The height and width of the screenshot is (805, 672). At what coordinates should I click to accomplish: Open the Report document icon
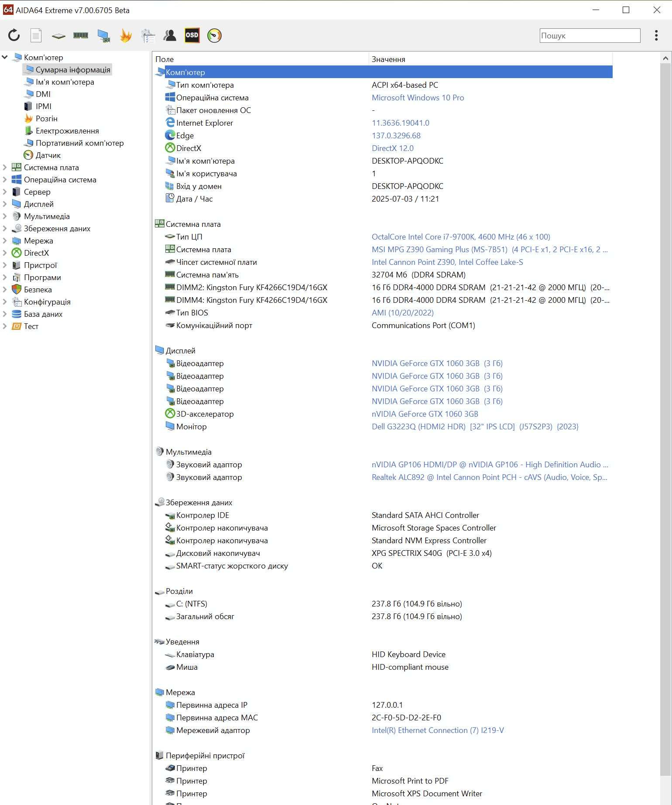36,35
